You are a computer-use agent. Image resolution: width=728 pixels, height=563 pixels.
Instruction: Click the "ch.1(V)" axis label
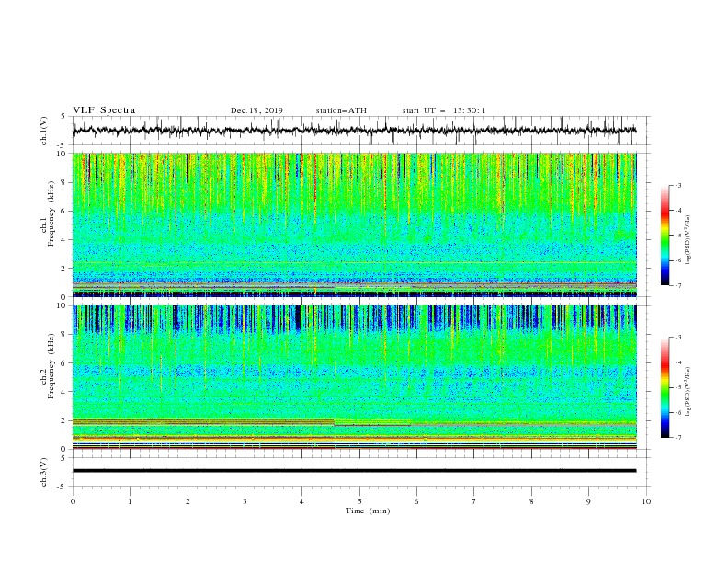point(44,131)
